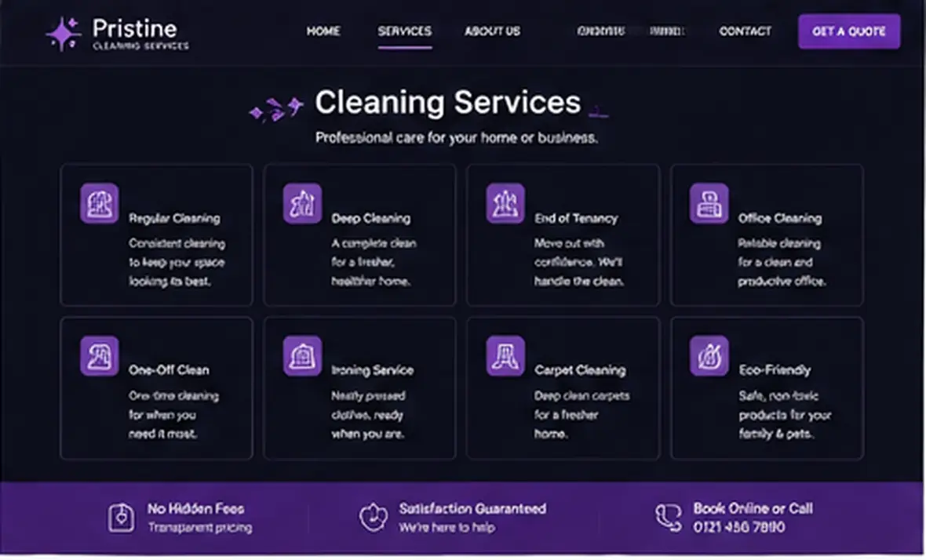The width and height of the screenshot is (926, 560).
Task: Click the Office Cleaning card icon
Action: tap(709, 204)
